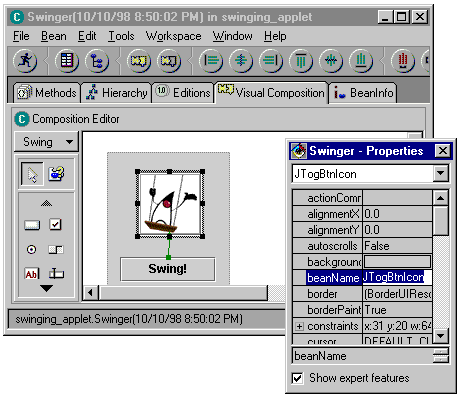
Task: Click the border property value
Action: 397,294
